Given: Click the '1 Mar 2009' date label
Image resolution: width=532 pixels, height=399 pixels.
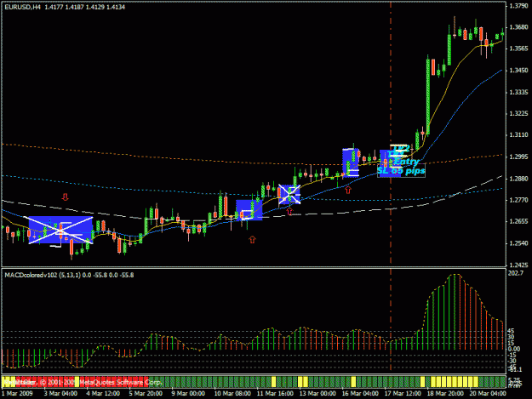Looking at the screenshot, I should point(17,394).
